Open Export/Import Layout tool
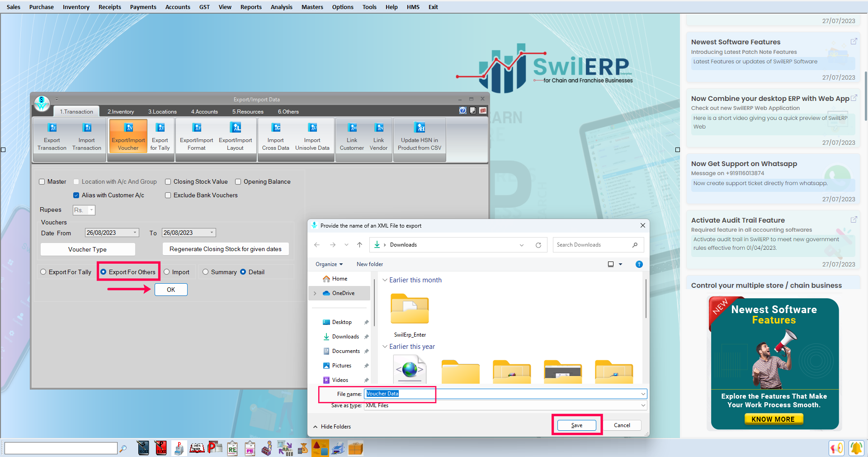 236,136
